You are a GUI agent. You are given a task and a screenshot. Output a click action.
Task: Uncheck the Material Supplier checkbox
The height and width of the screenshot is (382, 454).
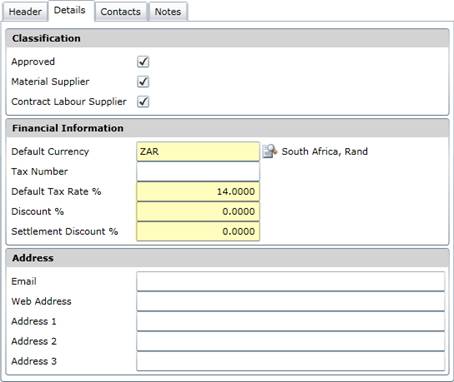(x=143, y=82)
